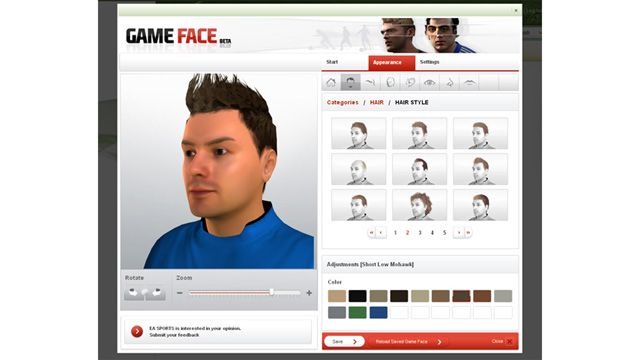Rotate the head left
Screen dimensions: 640x360
133,292
